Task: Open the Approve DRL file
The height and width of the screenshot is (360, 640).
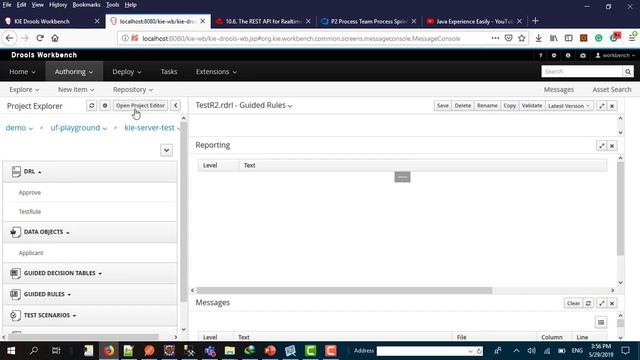Action: tap(30, 192)
